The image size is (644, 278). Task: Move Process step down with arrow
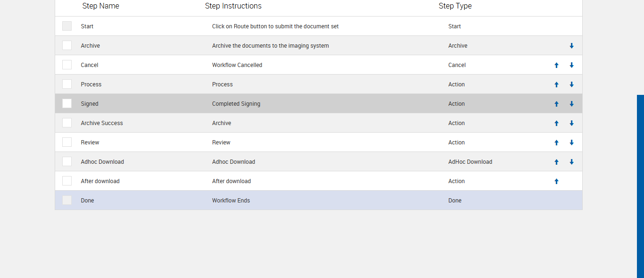[x=571, y=84]
